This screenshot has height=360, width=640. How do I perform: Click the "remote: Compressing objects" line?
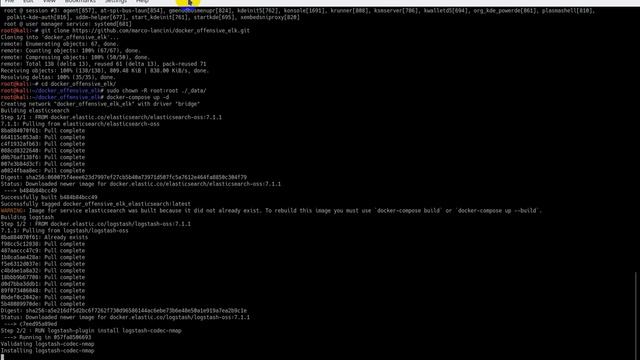75,57
